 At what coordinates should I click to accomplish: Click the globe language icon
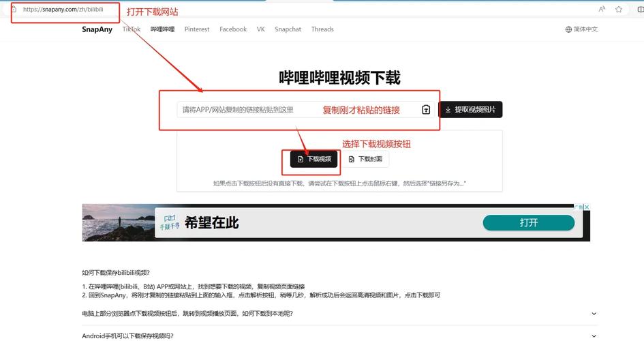(x=568, y=29)
